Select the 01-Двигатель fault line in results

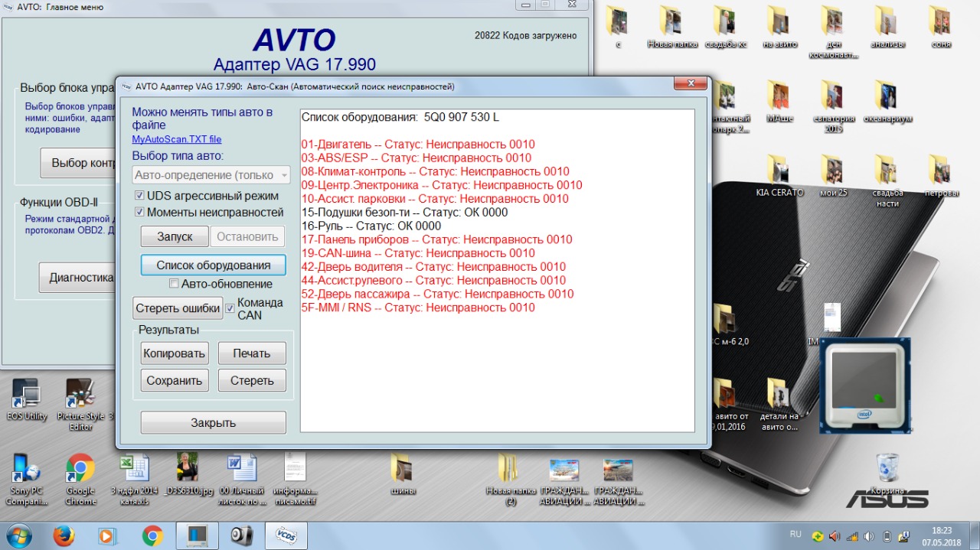pos(418,145)
